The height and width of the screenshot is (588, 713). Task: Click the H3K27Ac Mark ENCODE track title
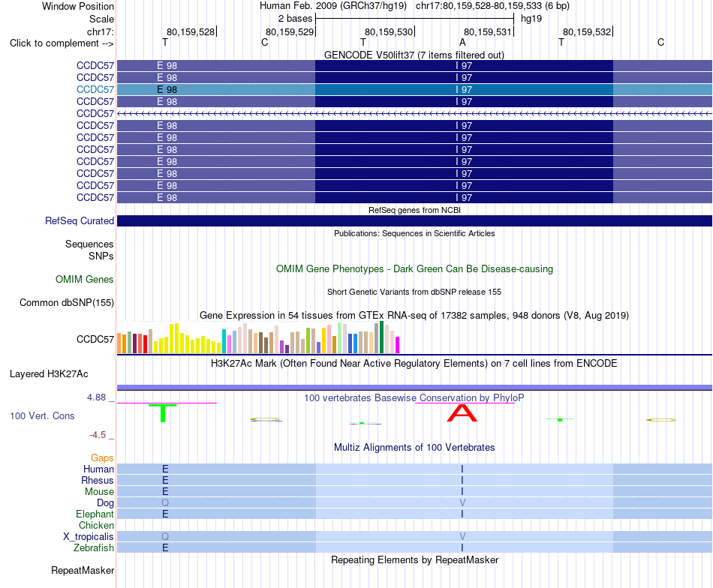pyautogui.click(x=414, y=364)
